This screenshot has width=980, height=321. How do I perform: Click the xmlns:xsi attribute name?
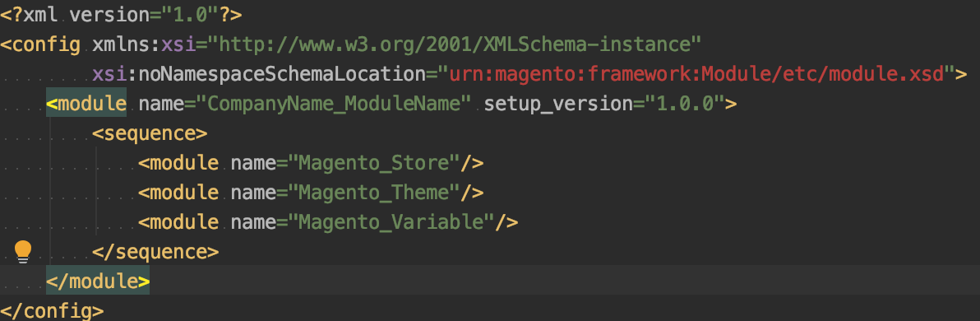pyautogui.click(x=144, y=44)
